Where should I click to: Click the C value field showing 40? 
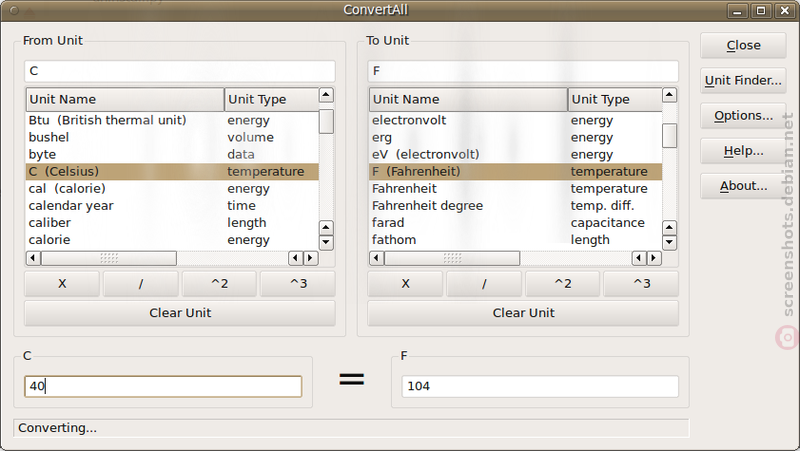coord(163,386)
